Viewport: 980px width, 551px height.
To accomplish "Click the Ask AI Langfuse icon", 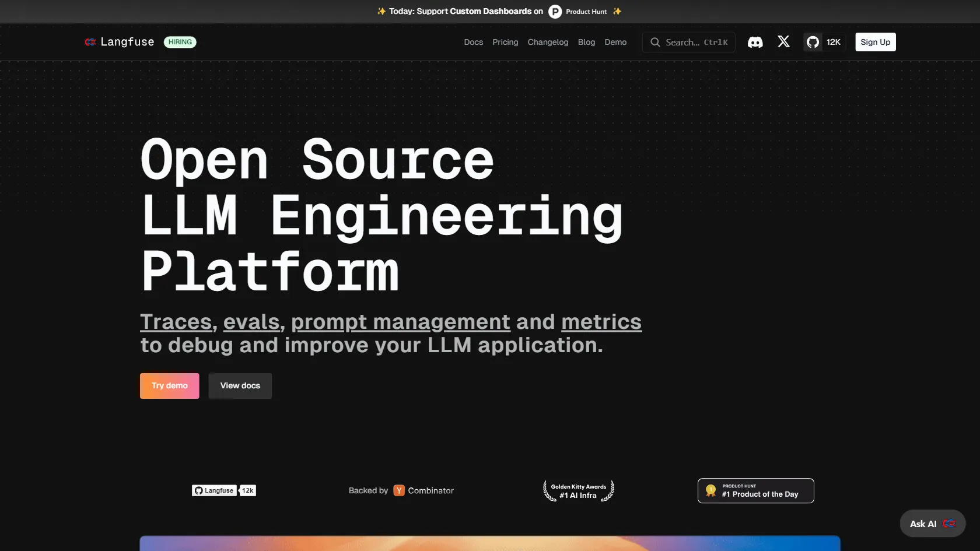I will coord(949,524).
